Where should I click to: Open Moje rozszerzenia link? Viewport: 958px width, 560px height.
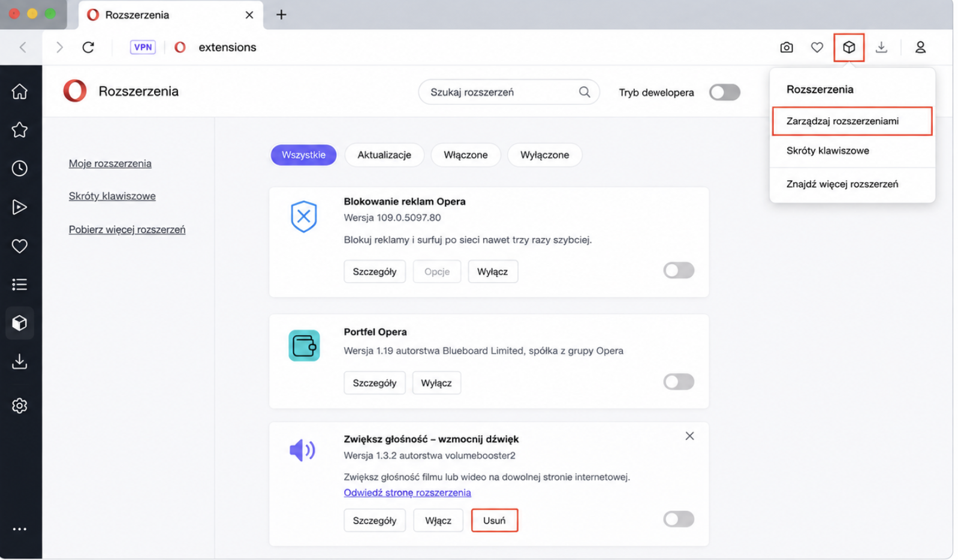[110, 164]
